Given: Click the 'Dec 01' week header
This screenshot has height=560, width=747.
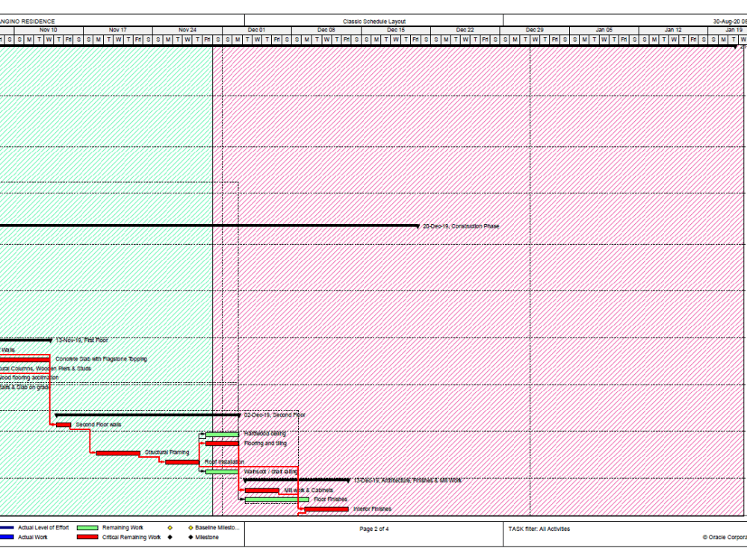Looking at the screenshot, I should coord(256,30).
